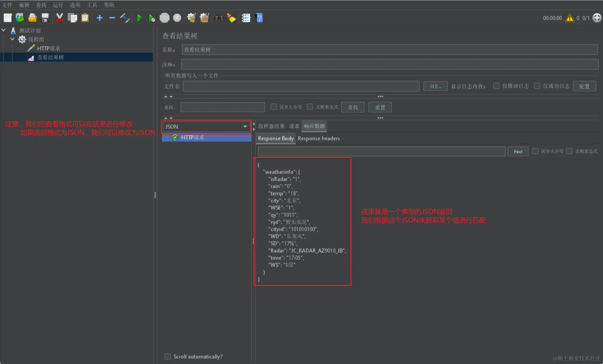This screenshot has width=603, height=364.
Task: Click the Function helper list icon
Action: pyautogui.click(x=246, y=18)
